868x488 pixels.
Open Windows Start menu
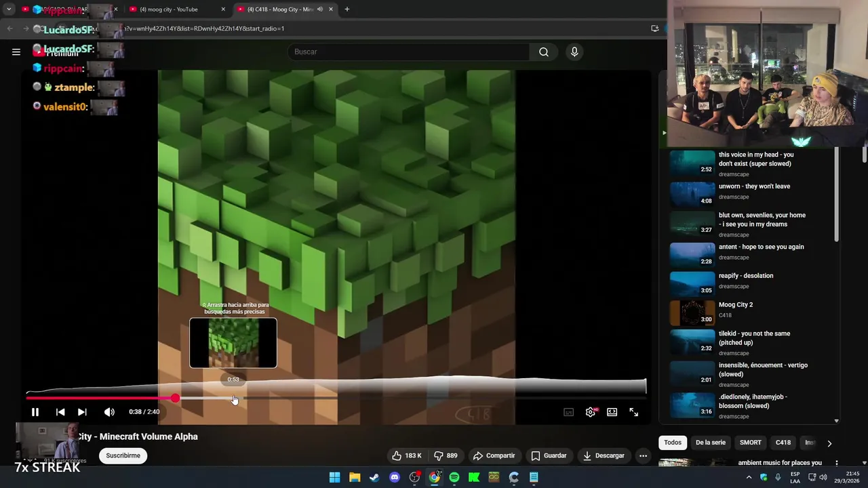(x=335, y=477)
